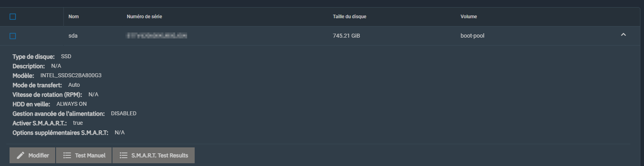The width and height of the screenshot is (644, 166).
Task: Select the sda disk name cell
Action: 73,36
